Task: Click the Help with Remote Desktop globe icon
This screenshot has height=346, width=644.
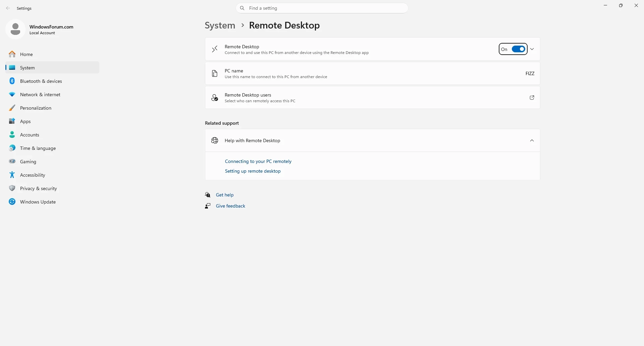Action: 215,140
